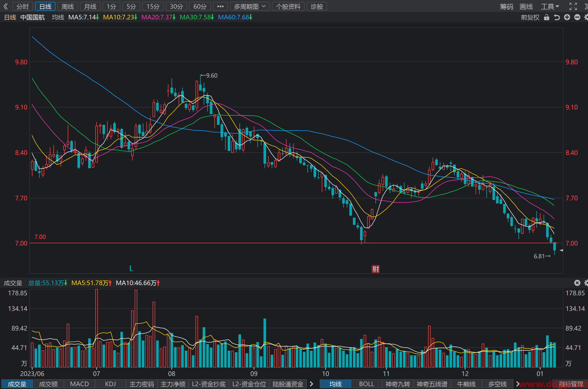Open the 多周期图 dropdown
Viewport: 588px width, 389px height.
[250, 6]
